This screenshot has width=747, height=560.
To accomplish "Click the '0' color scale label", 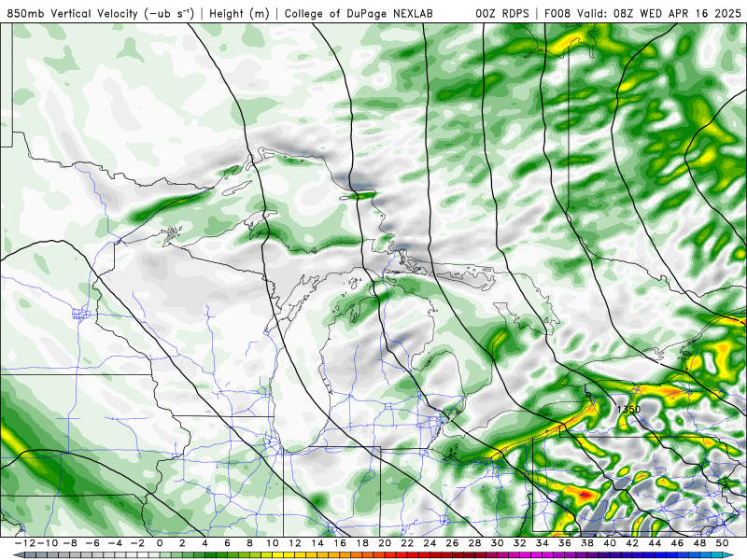I will point(160,543).
